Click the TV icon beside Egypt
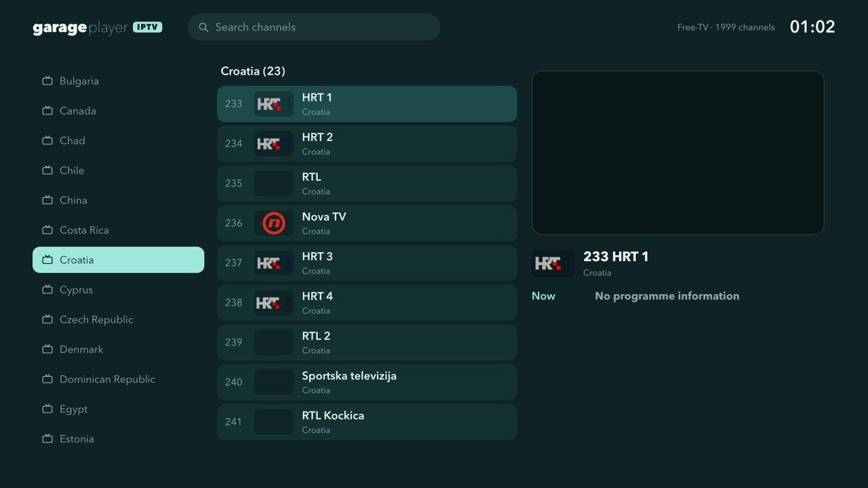The width and height of the screenshot is (868, 488). pyautogui.click(x=47, y=409)
